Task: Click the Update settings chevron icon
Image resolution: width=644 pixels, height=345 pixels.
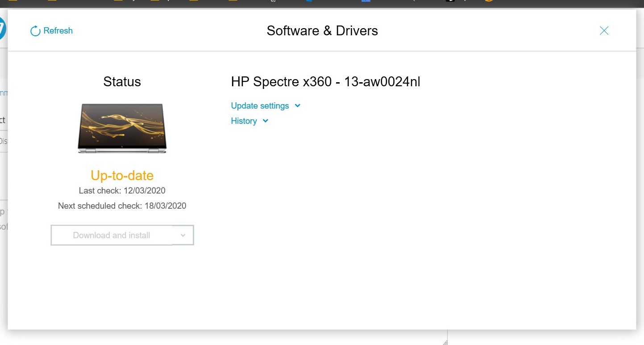Action: (x=298, y=105)
